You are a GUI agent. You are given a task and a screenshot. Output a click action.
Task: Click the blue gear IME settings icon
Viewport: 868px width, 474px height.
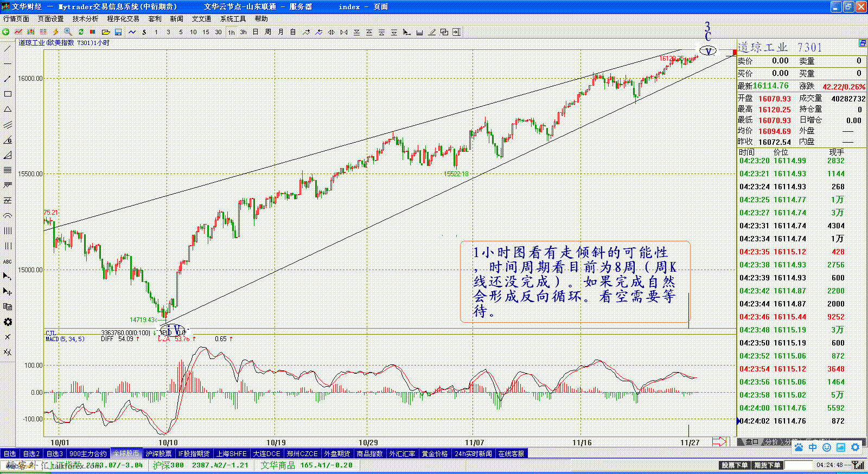856,447
